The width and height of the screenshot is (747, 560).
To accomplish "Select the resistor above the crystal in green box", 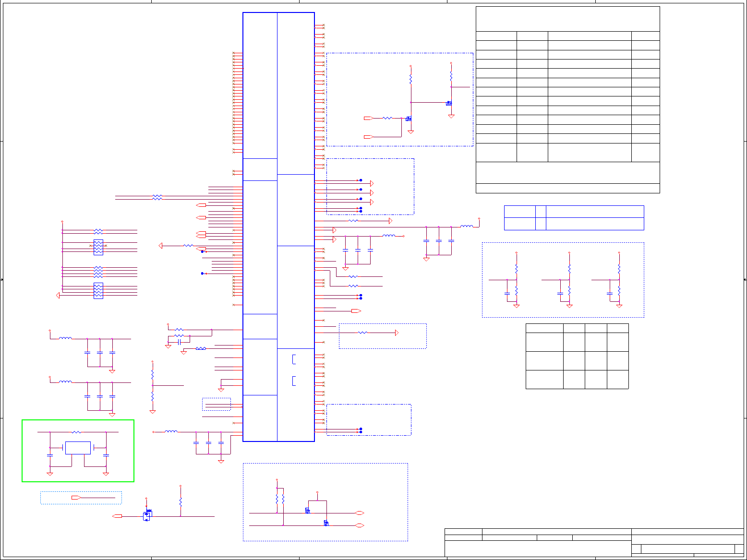I will pos(77,432).
